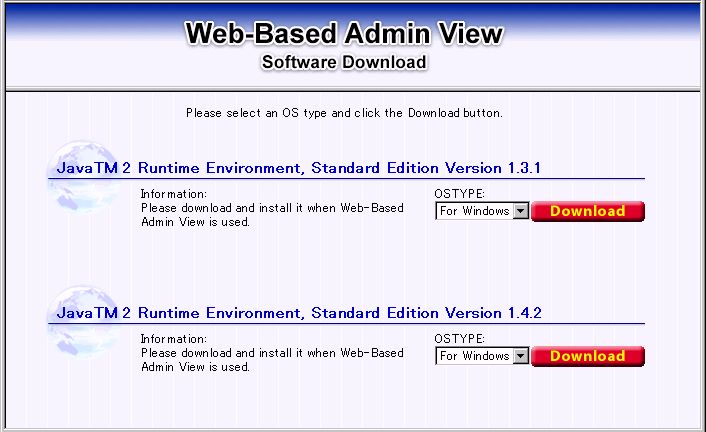Open OSTYPE dropdown for Version 1.4.2
The width and height of the screenshot is (706, 432).
click(x=482, y=356)
